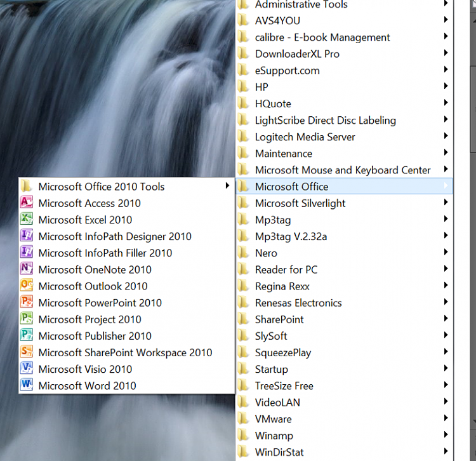Screen dimensions: 476x461
Task: Click the Publisher 2010 icon
Action: pyautogui.click(x=27, y=335)
